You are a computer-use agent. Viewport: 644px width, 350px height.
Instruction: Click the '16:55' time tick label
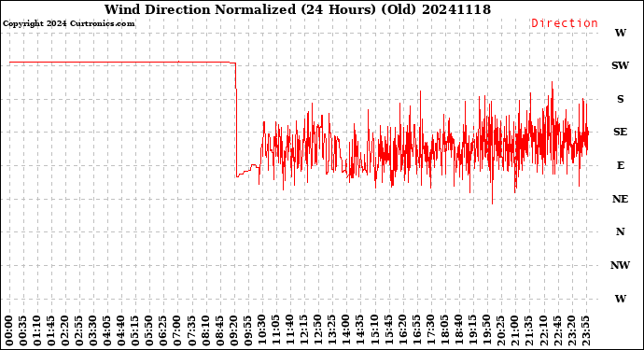tap(416, 331)
